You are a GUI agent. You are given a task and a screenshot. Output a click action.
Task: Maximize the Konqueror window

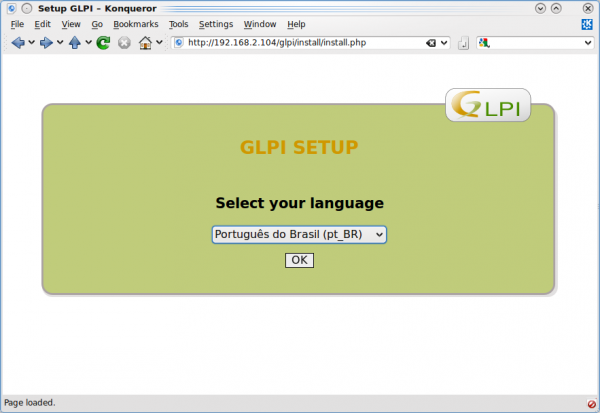pyautogui.click(x=556, y=8)
